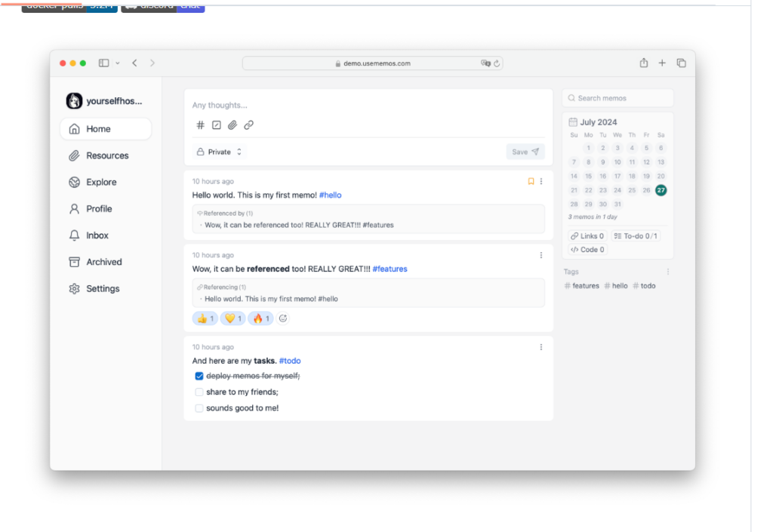Attach a file using the paperclip icon

pos(233,125)
